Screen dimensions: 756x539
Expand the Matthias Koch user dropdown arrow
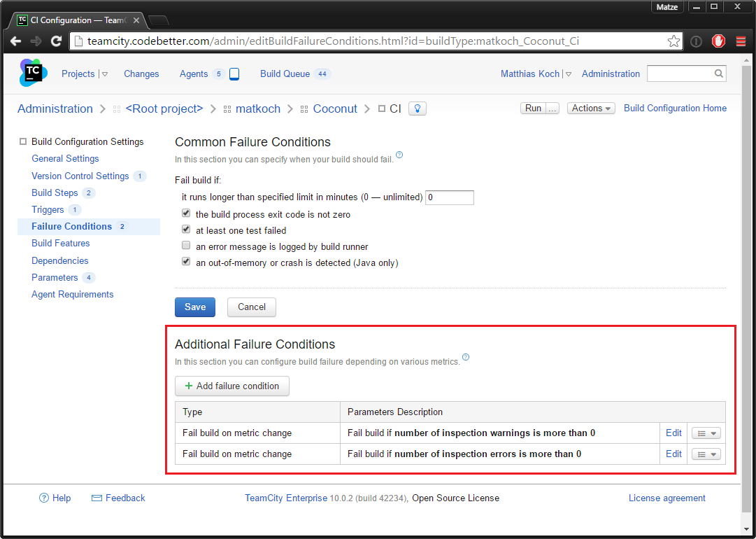pos(569,74)
